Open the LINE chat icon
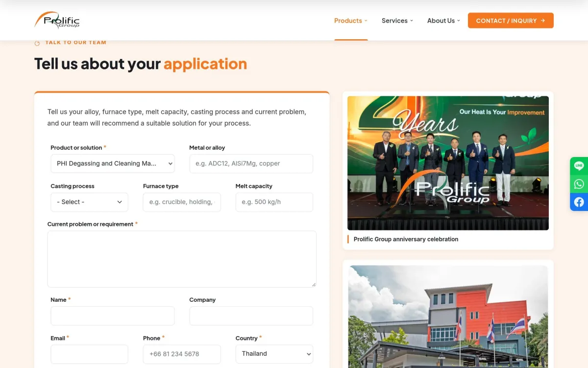 point(579,166)
